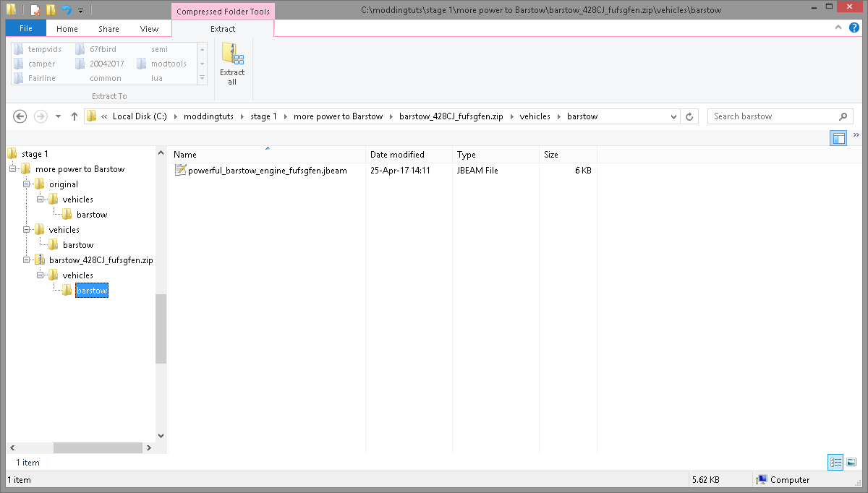
Task: Click the Undo arrow in Quick Access toolbar
Action: [67, 10]
